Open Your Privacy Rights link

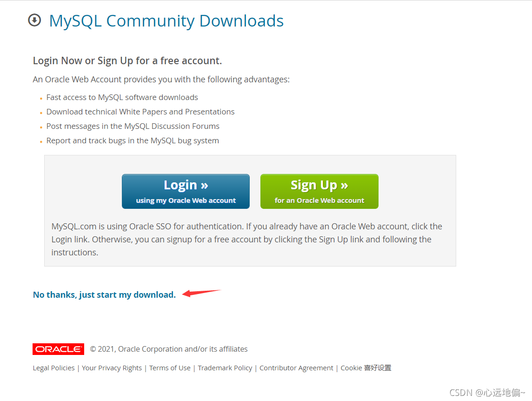point(112,368)
